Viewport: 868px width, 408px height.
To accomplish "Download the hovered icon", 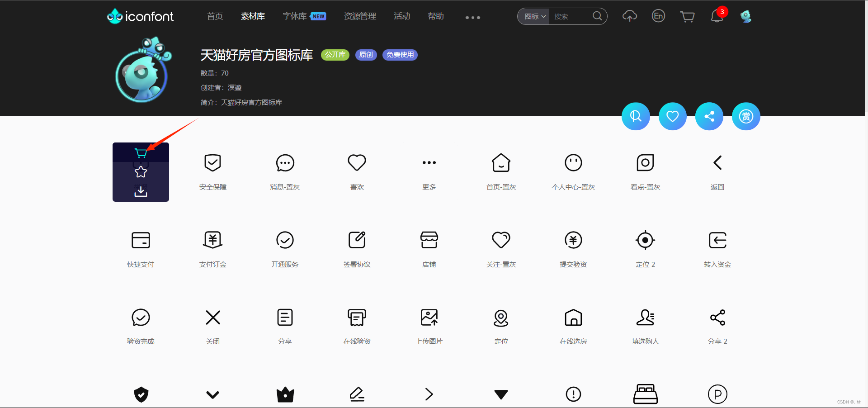I will click(141, 191).
